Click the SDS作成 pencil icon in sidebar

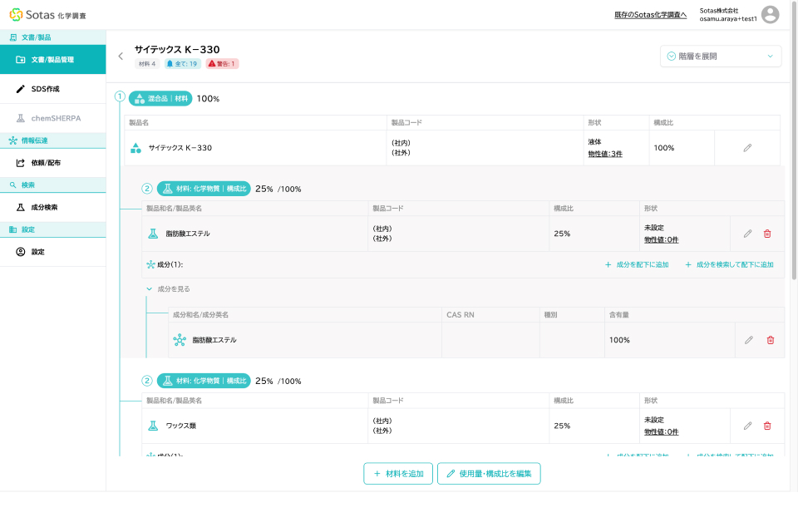pos(20,89)
